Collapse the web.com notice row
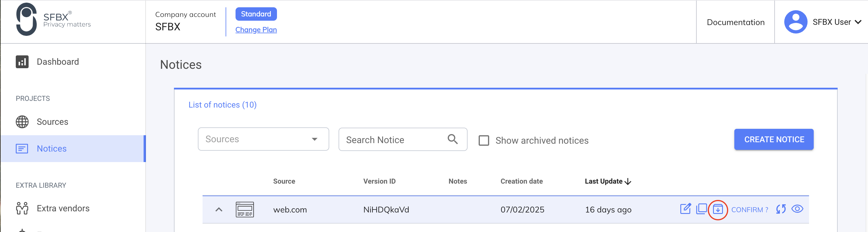 point(219,210)
